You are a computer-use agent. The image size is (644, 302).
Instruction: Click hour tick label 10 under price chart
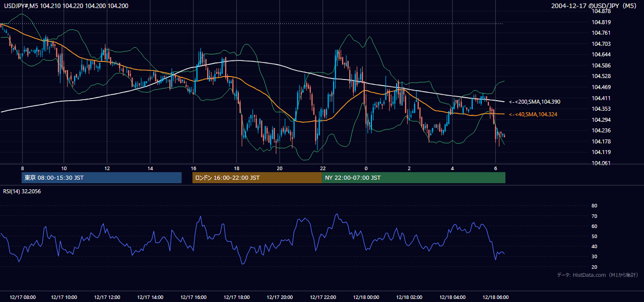point(63,168)
